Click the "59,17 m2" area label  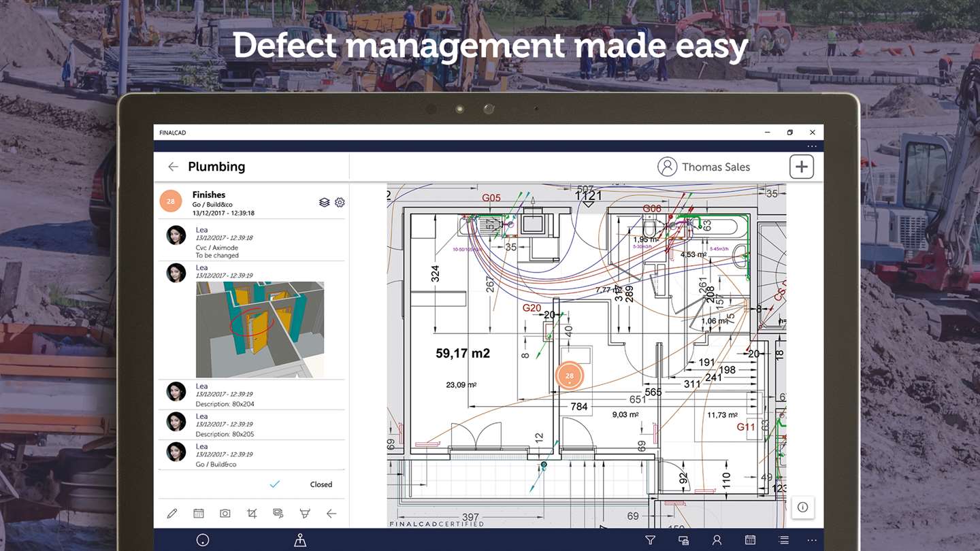pos(463,354)
